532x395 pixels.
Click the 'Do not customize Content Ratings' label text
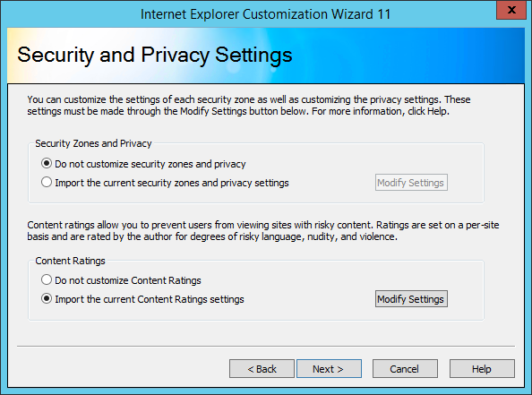click(128, 280)
